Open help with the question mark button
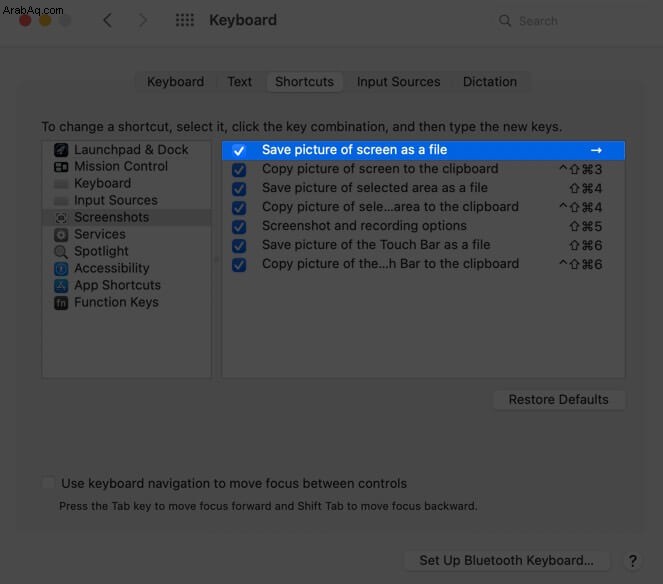The width and height of the screenshot is (663, 584). tap(633, 561)
